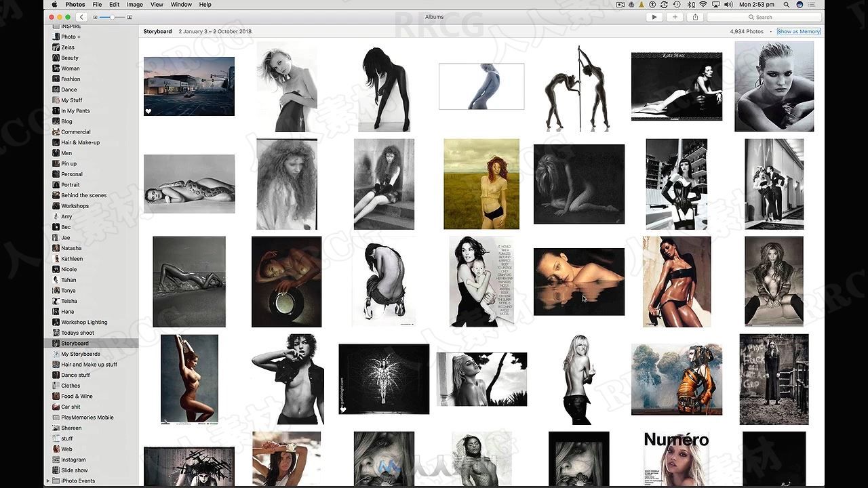Select the Car shit album icon
Image resolution: width=868 pixels, height=488 pixels.
click(x=56, y=407)
